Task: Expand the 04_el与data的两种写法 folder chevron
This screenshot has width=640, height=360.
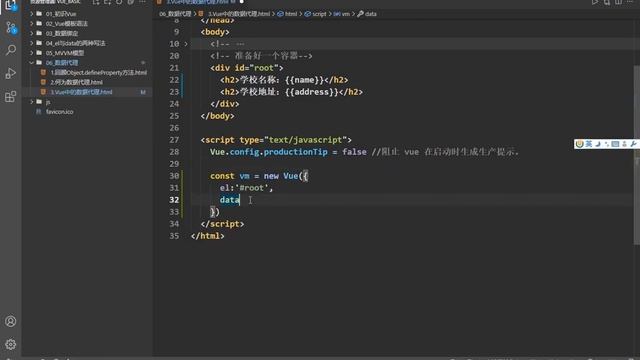Action: 32,43
